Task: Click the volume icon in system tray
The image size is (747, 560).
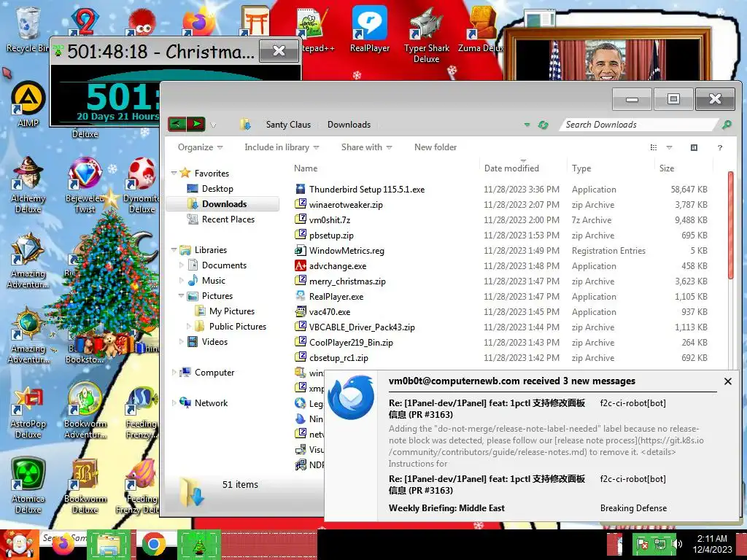Action: tap(677, 544)
